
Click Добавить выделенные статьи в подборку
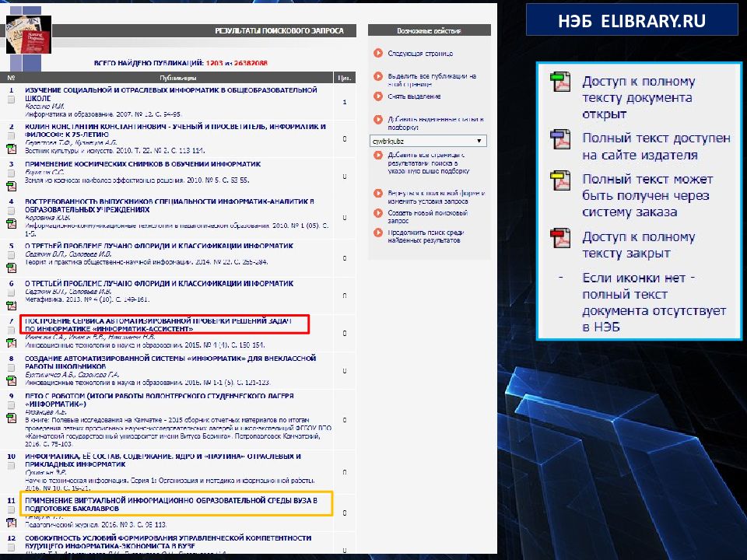[436, 124]
